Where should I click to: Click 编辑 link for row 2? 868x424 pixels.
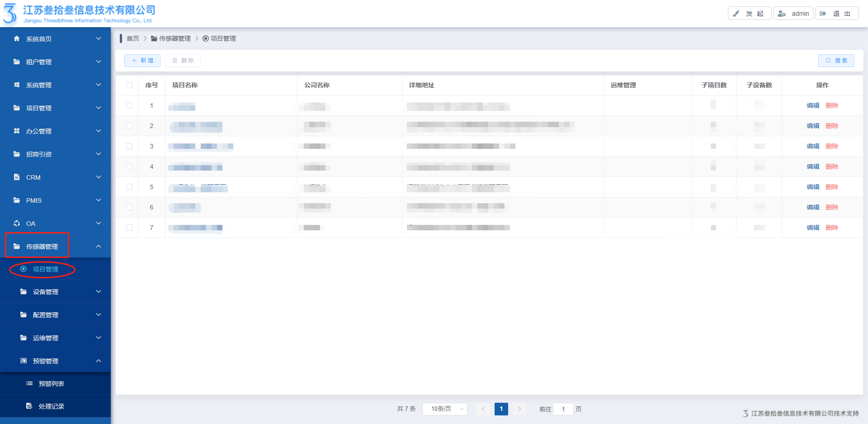[x=813, y=126]
